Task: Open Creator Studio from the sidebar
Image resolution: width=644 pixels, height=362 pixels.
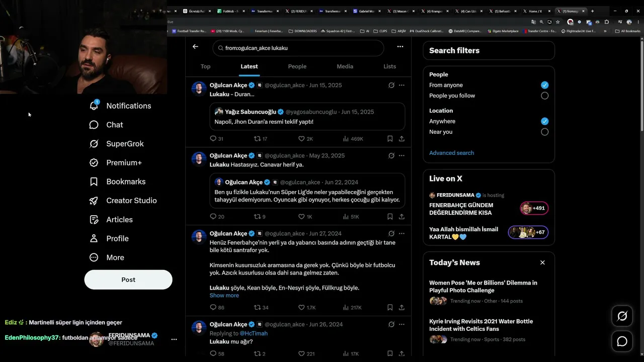Action: 123,201
